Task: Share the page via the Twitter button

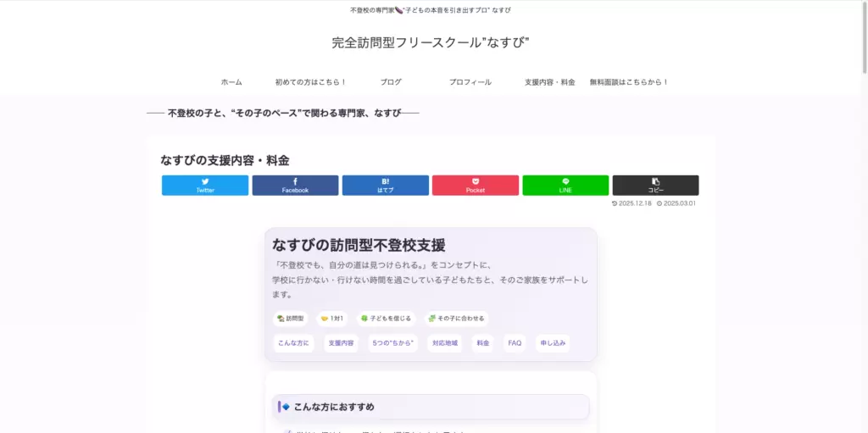Action: point(205,186)
